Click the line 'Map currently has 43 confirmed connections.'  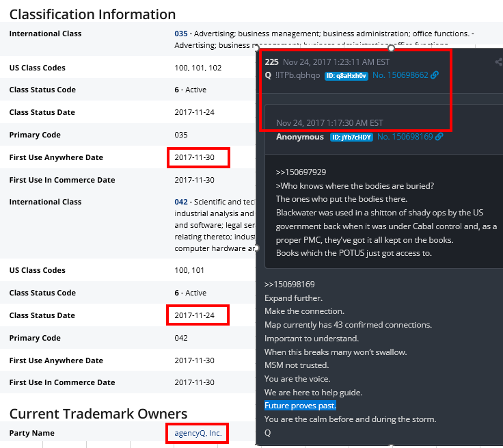click(x=348, y=325)
